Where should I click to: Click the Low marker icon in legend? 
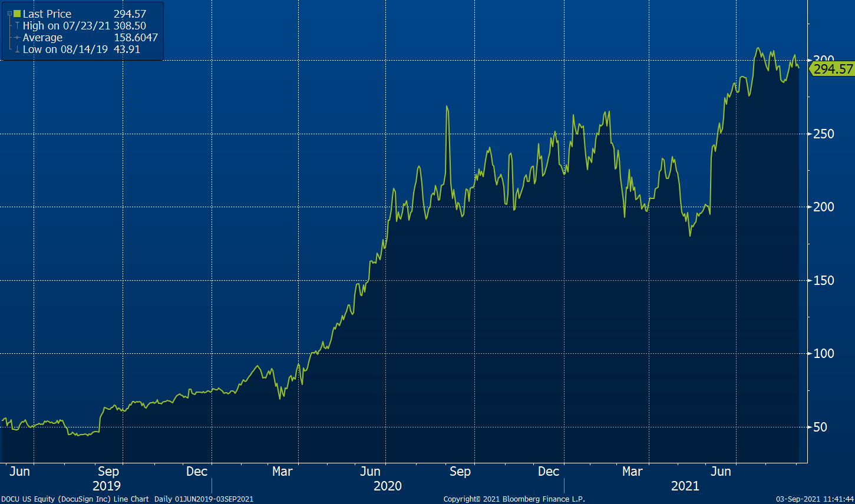(17, 49)
